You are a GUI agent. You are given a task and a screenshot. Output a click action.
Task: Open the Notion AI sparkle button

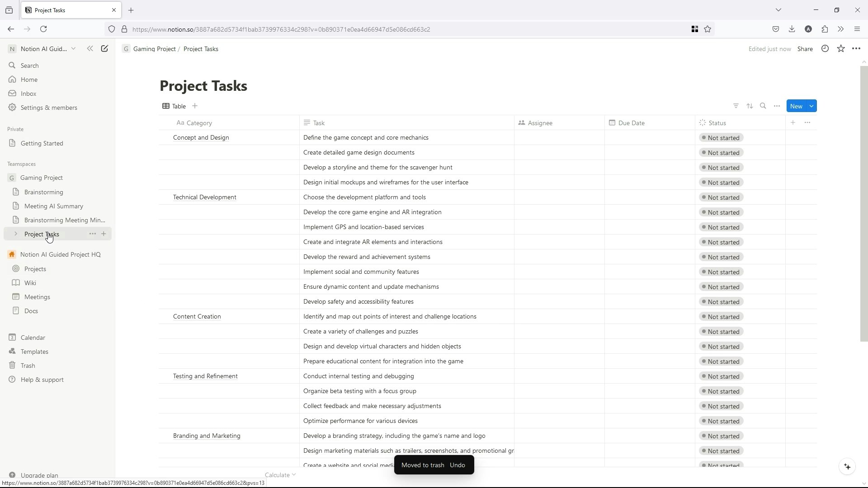[x=847, y=467]
